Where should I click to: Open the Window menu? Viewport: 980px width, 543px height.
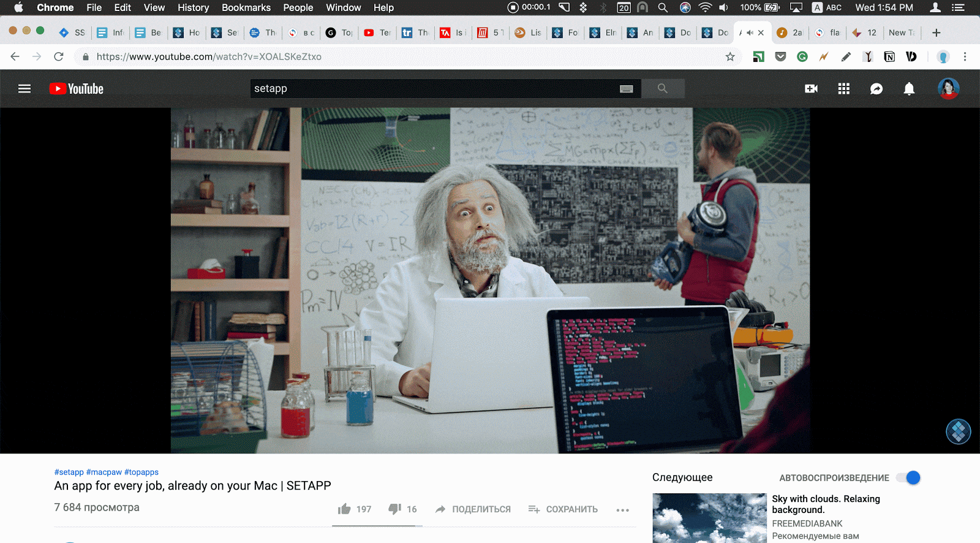coord(344,7)
